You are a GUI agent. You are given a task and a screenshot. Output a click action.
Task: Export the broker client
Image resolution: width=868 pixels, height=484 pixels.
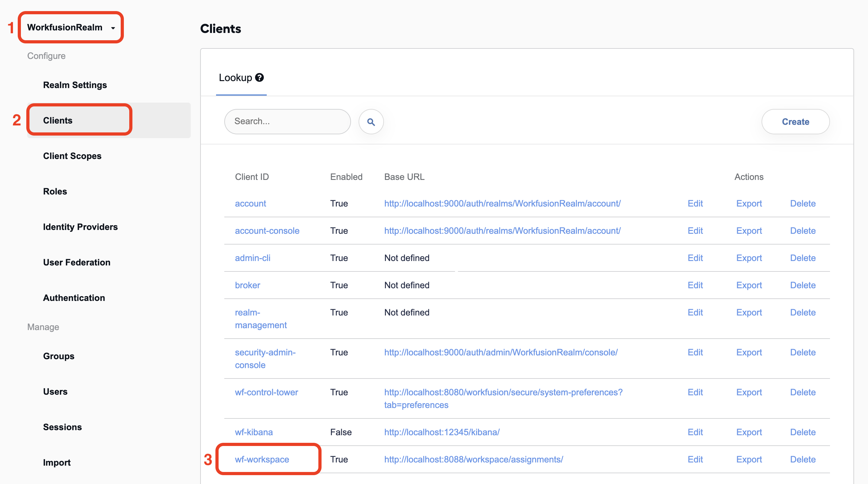pos(749,285)
